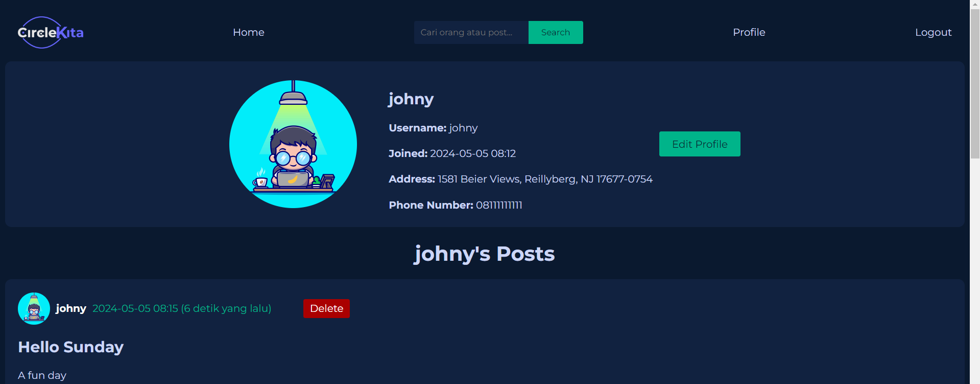Click the Edit Profile button

tap(700, 144)
